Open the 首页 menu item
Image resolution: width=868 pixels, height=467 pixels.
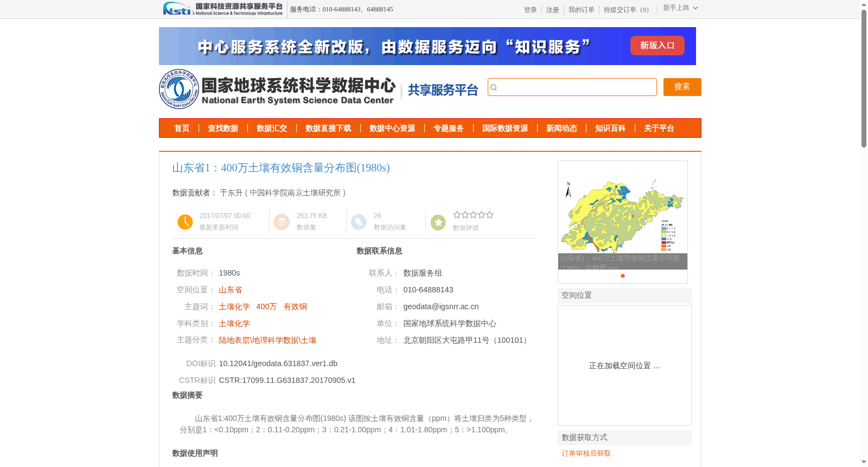[182, 129]
